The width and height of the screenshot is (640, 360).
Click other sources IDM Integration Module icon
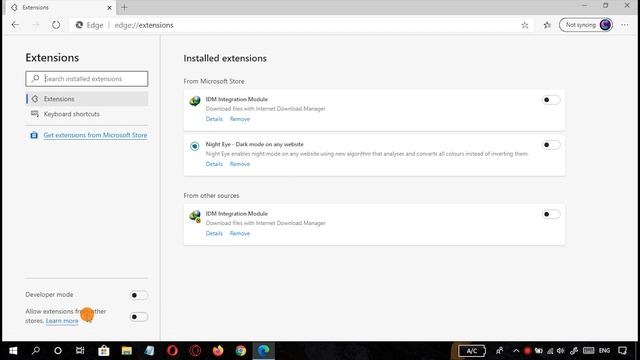tap(195, 216)
